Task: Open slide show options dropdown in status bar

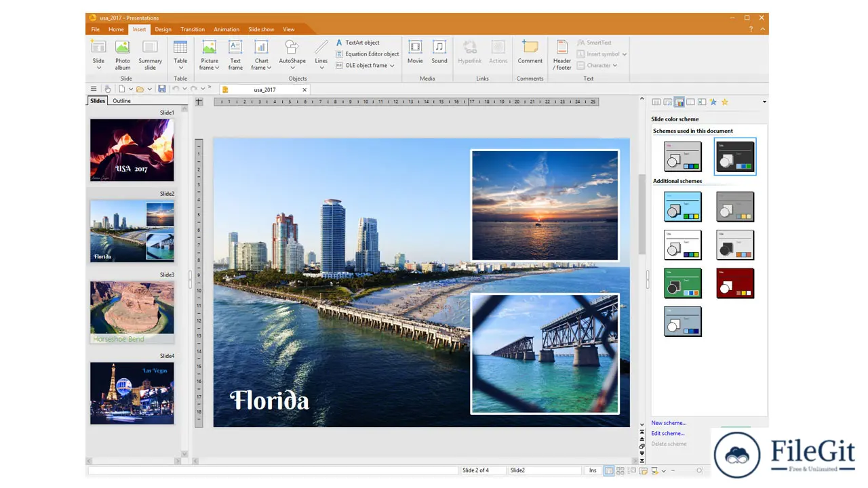Action: 663,470
